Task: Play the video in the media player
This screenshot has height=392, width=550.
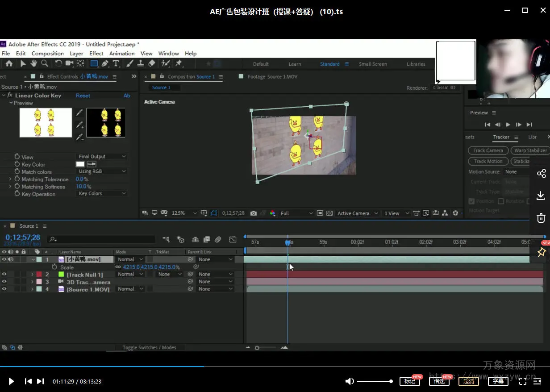Action: pyautogui.click(x=11, y=381)
